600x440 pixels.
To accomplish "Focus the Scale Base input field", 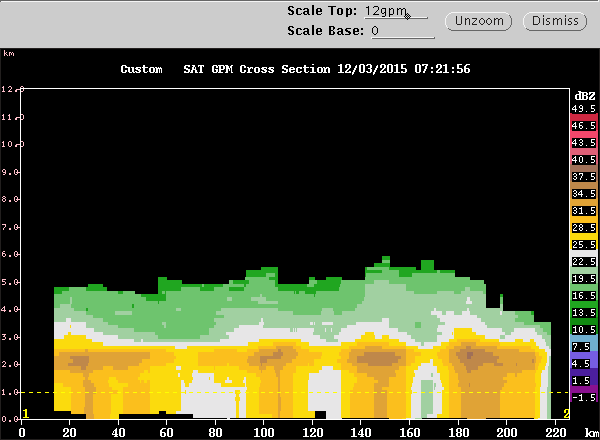I will tap(401, 31).
